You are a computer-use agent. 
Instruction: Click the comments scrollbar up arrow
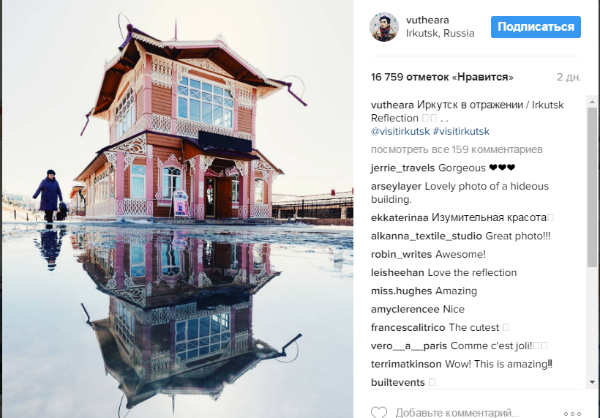point(592,102)
